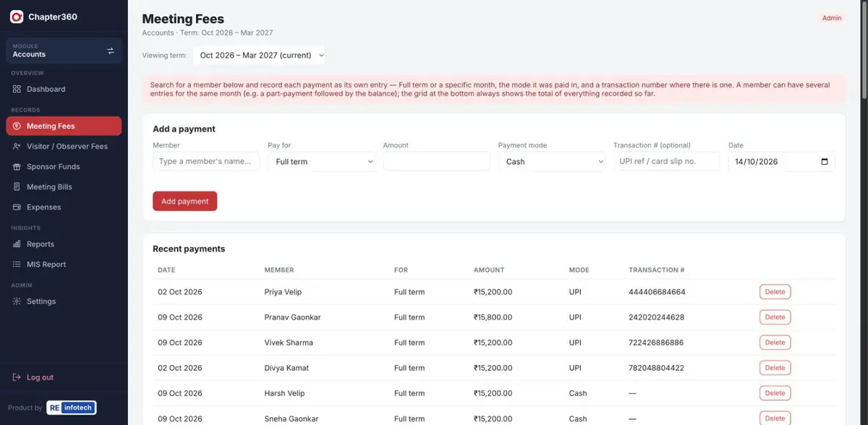Click the Meeting Bills document icon

point(17,186)
